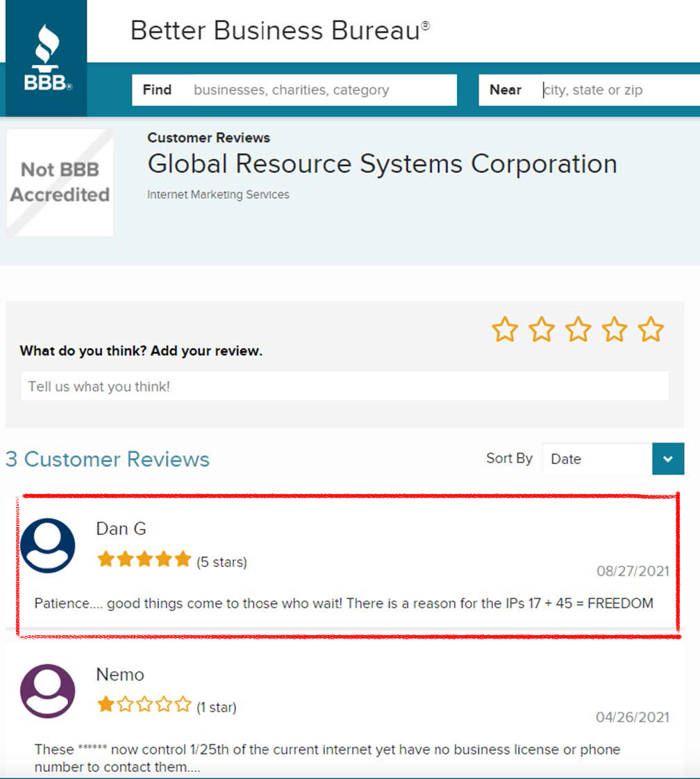Click the 04/26/2021 review date
The width and height of the screenshot is (700, 779).
coord(633,717)
